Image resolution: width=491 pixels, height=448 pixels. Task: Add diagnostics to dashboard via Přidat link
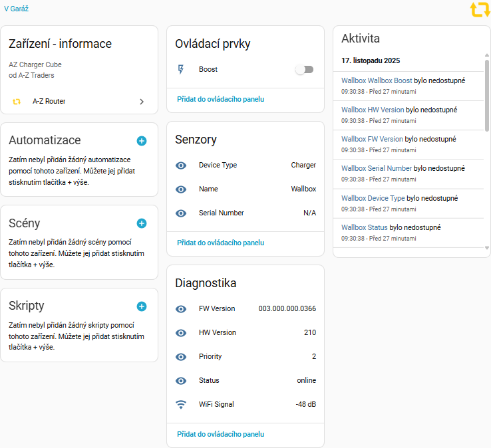click(x=220, y=434)
